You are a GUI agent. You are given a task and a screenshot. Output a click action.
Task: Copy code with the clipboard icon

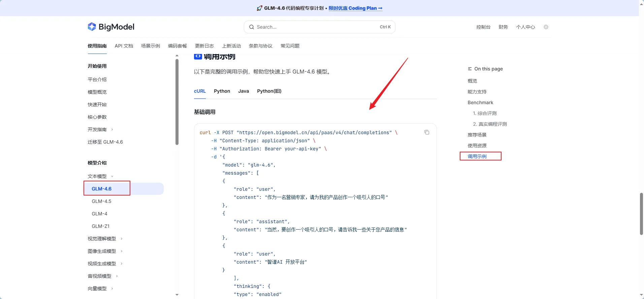tap(427, 132)
